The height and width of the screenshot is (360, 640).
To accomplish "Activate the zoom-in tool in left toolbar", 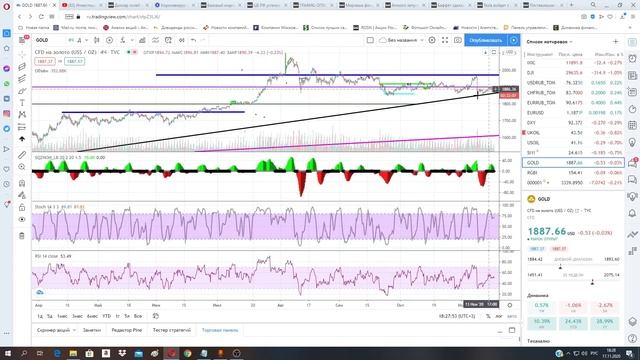I will pos(22,167).
